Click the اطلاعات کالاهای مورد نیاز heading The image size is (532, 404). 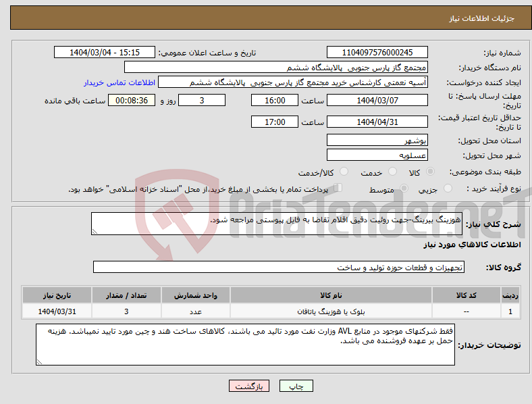pyautogui.click(x=472, y=245)
